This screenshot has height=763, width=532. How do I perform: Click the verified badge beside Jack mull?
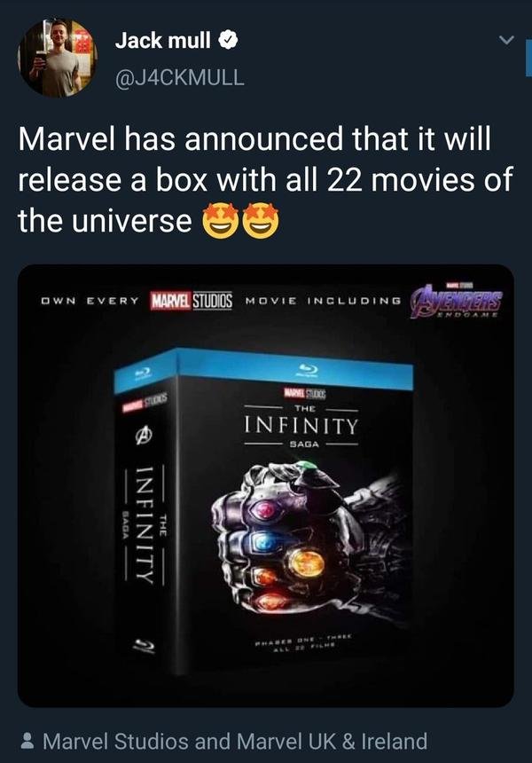227,41
